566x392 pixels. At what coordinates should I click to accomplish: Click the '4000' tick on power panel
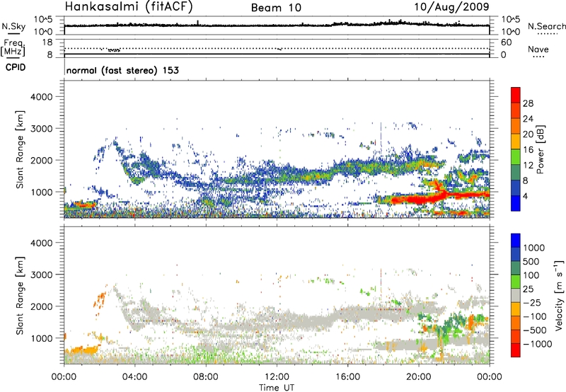[41, 97]
